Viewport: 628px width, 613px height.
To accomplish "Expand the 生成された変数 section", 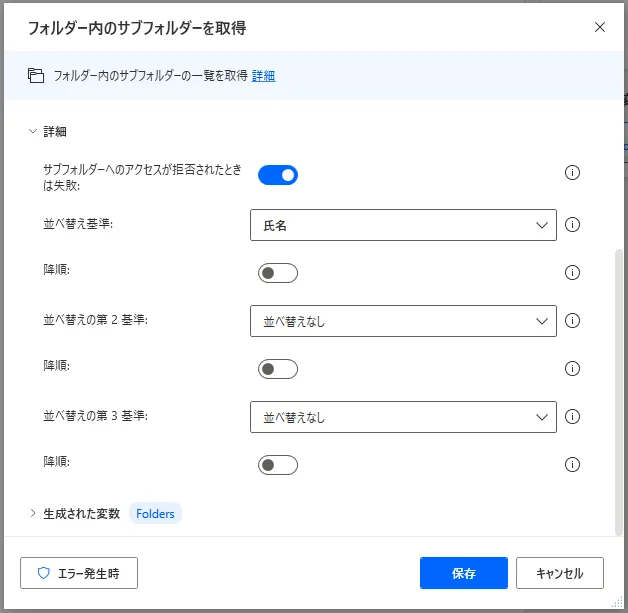I will click(x=33, y=513).
